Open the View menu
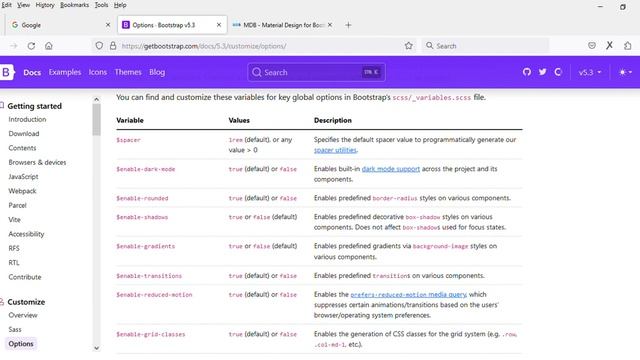Viewport: 640px width, 360px height. pyautogui.click(x=23, y=5)
